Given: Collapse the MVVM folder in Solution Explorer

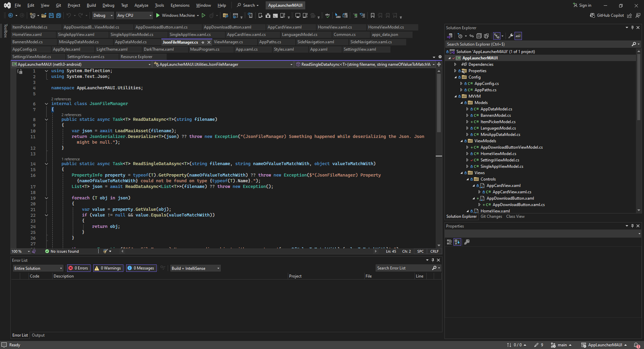Looking at the screenshot, I should 455,96.
